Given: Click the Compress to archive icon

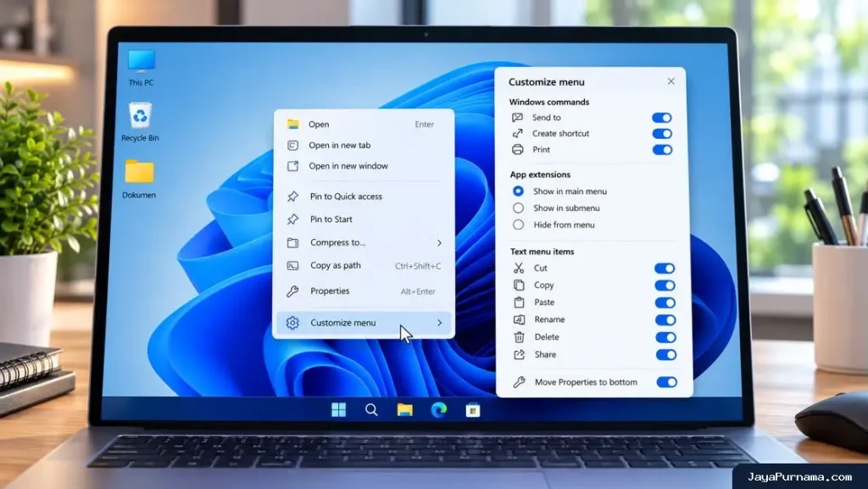Looking at the screenshot, I should [292, 243].
